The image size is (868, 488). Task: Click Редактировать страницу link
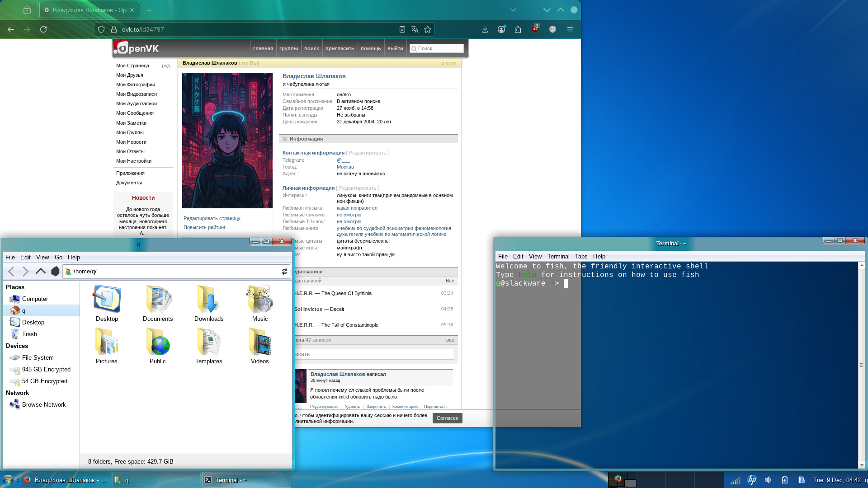[212, 218]
